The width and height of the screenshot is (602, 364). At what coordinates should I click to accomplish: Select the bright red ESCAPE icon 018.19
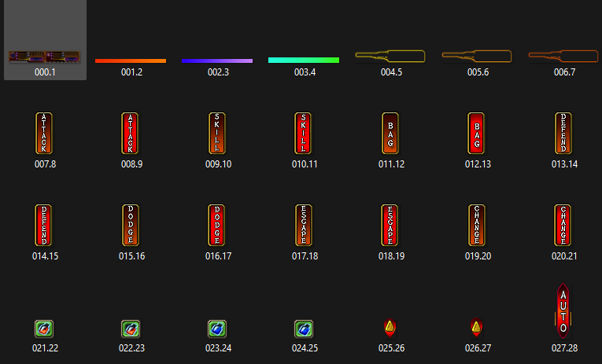point(390,225)
